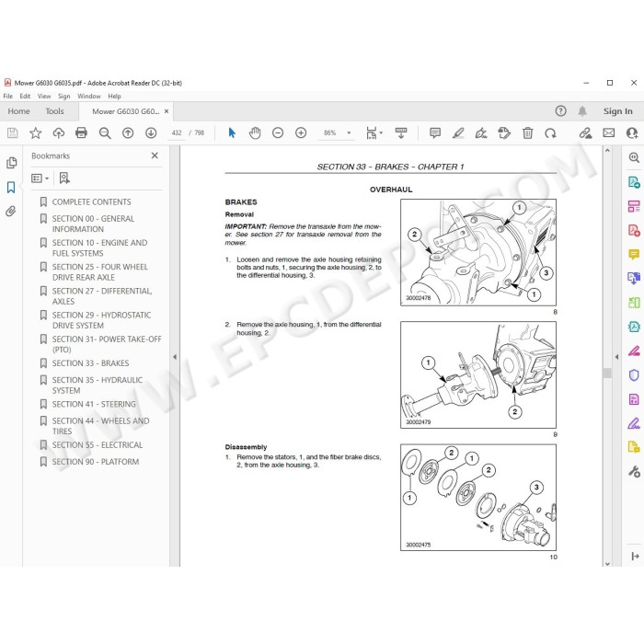Image resolution: width=644 pixels, height=644 pixels.
Task: Switch to the Home tab
Action: 18,111
